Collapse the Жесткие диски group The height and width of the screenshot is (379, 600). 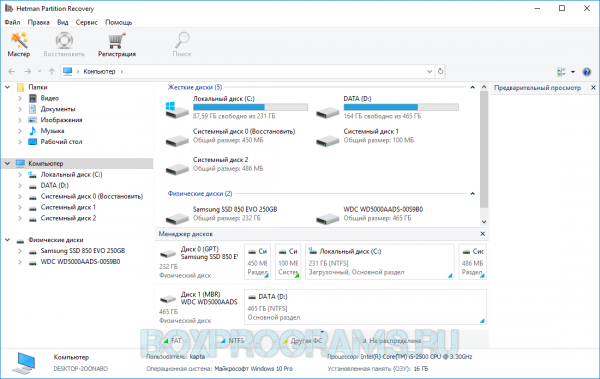[x=472, y=87]
